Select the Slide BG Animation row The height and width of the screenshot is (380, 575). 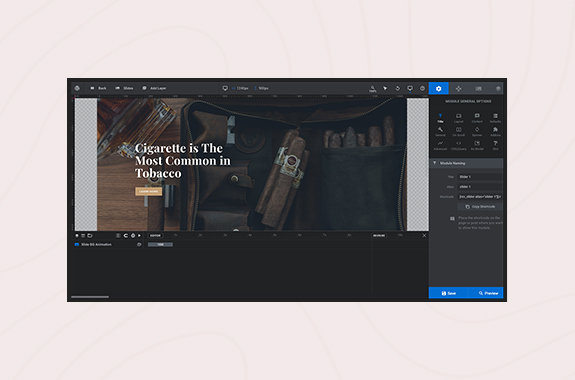108,244
